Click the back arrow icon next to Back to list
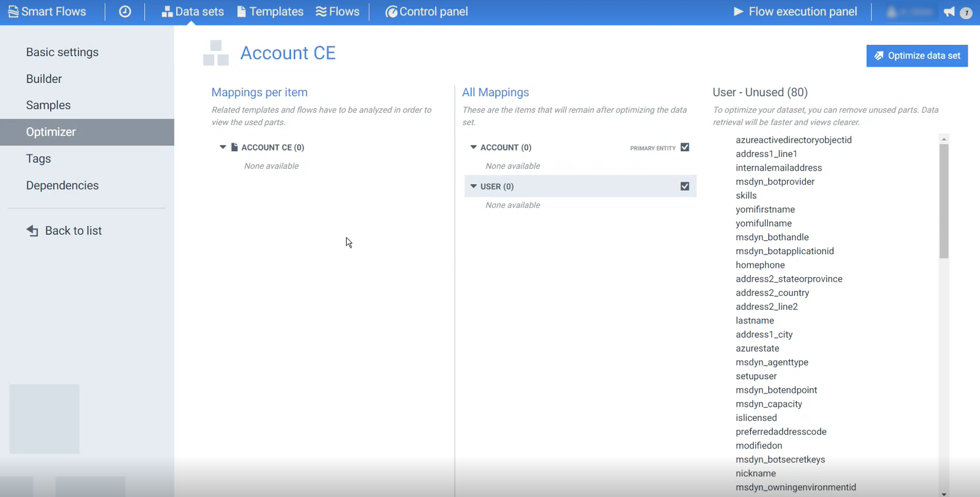The height and width of the screenshot is (497, 980). click(x=32, y=231)
